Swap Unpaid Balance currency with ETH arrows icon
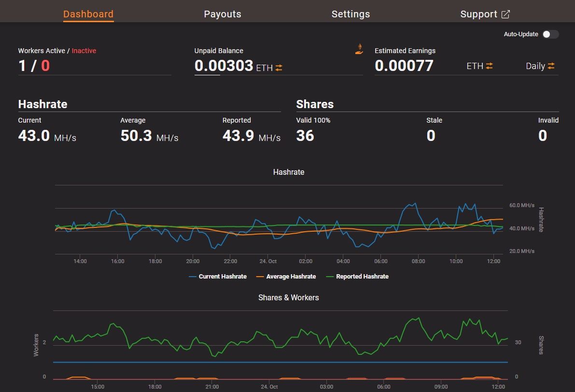575x392 pixels. tap(279, 68)
